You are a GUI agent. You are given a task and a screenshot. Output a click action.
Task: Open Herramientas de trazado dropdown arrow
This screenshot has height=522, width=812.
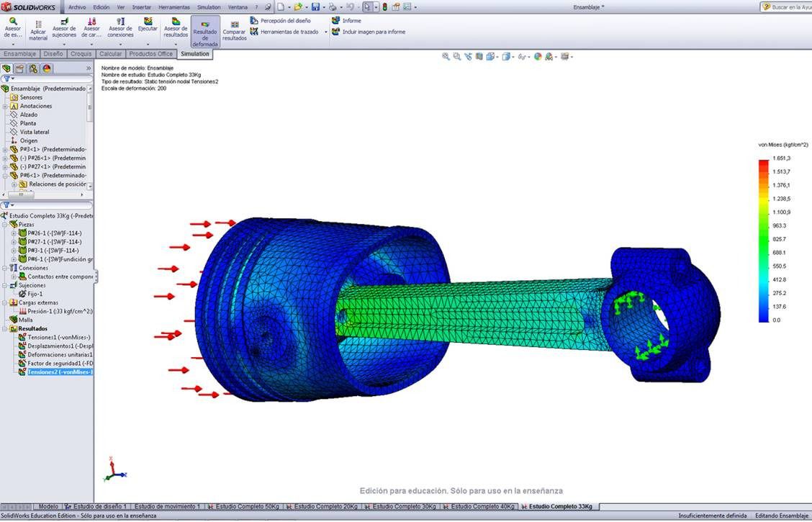pyautogui.click(x=326, y=32)
